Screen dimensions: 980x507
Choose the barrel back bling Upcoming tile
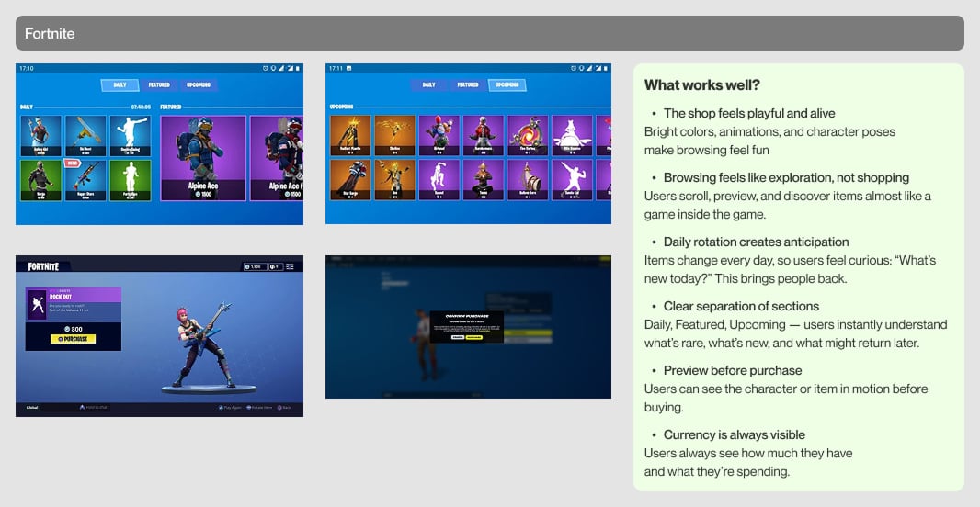tap(528, 180)
